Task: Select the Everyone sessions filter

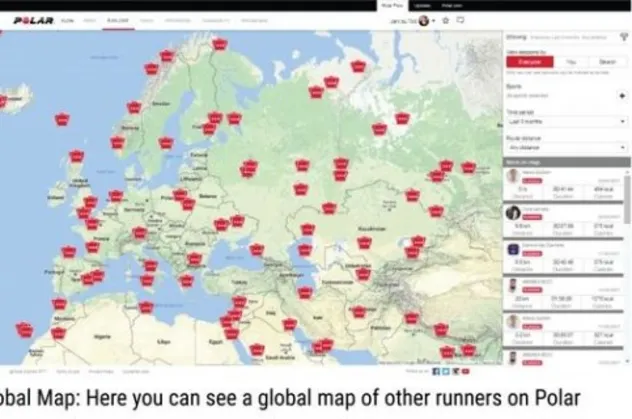Action: (530, 62)
